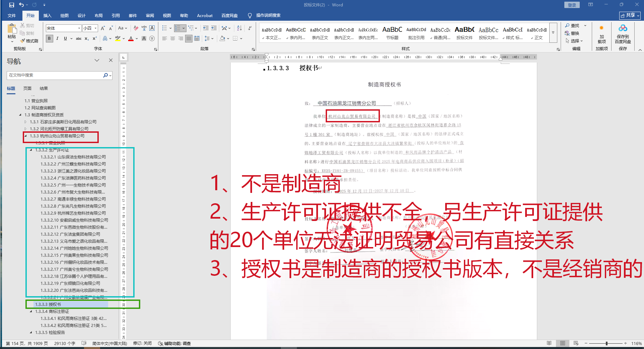Toggle italic formatting
Image resolution: width=644 pixels, height=349 pixels.
click(x=57, y=38)
